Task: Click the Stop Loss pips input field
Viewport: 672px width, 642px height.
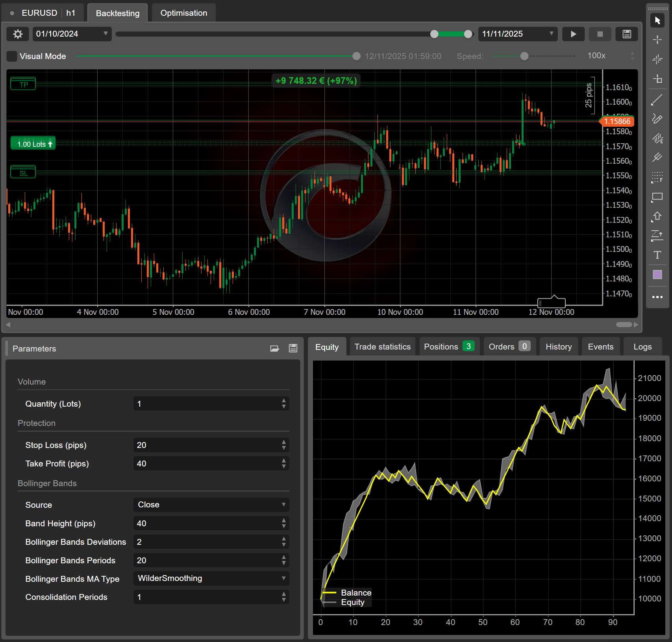Action: [x=207, y=445]
